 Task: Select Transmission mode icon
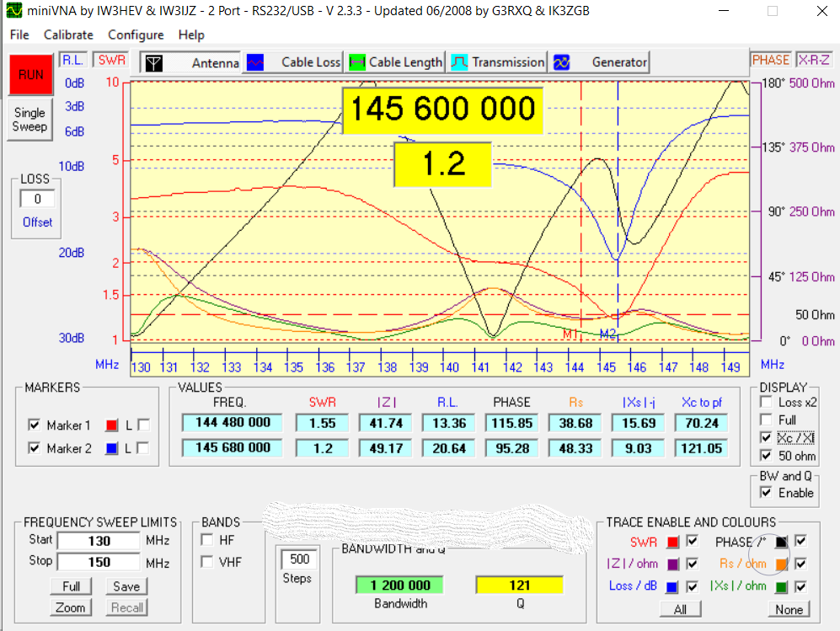tap(459, 62)
